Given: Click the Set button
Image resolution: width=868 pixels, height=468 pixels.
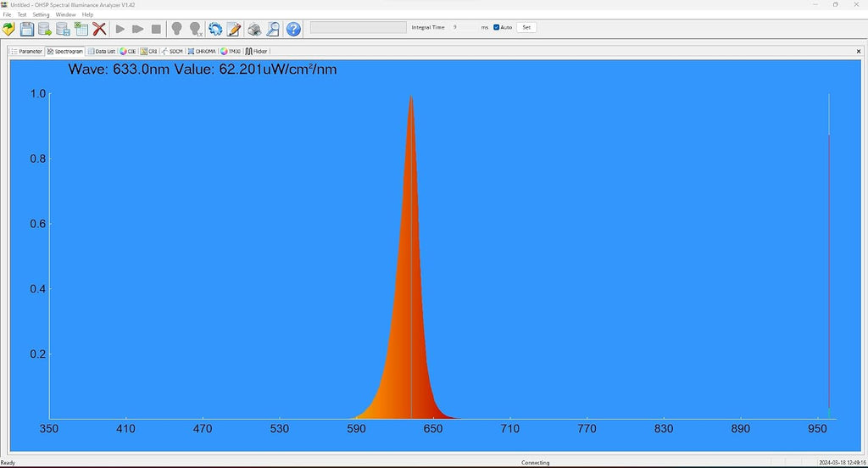Looking at the screenshot, I should click(526, 27).
